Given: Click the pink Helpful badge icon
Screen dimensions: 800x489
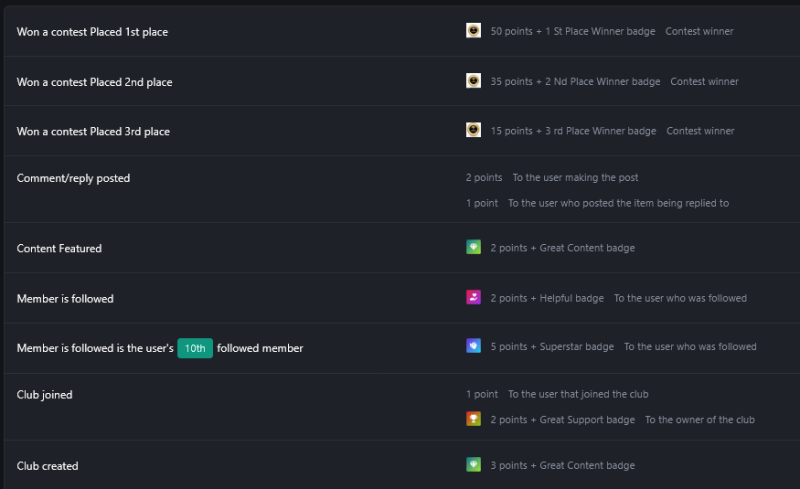Looking at the screenshot, I should [x=473, y=297].
